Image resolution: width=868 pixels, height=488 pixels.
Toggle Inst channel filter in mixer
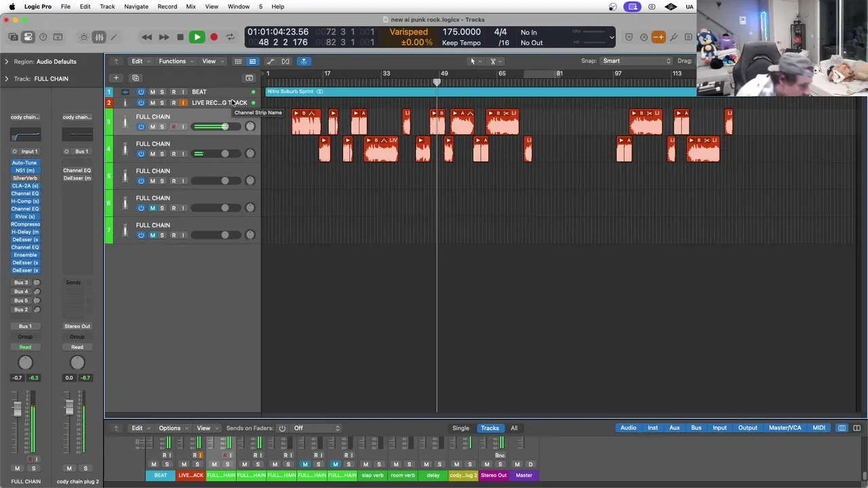click(652, 428)
